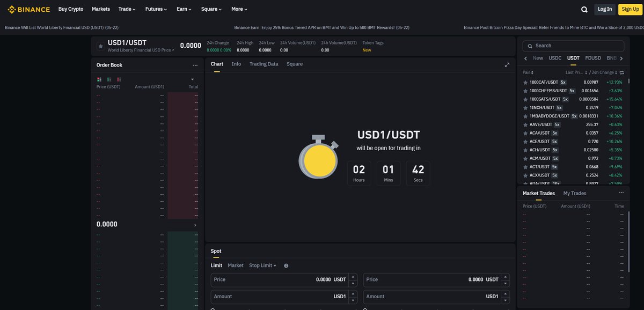Star the 1000CHEEMS/USDT pair
Screen dimensions: 644x310
[x=525, y=91]
